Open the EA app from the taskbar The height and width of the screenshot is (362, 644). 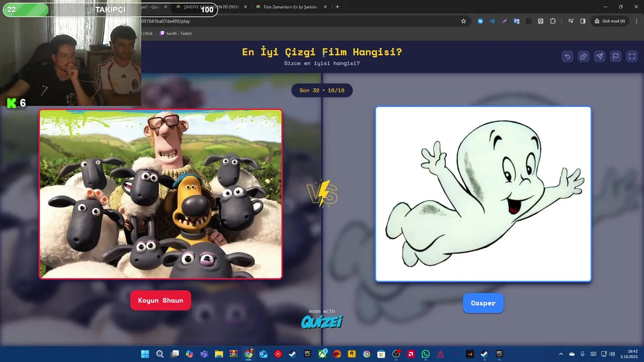click(x=337, y=354)
